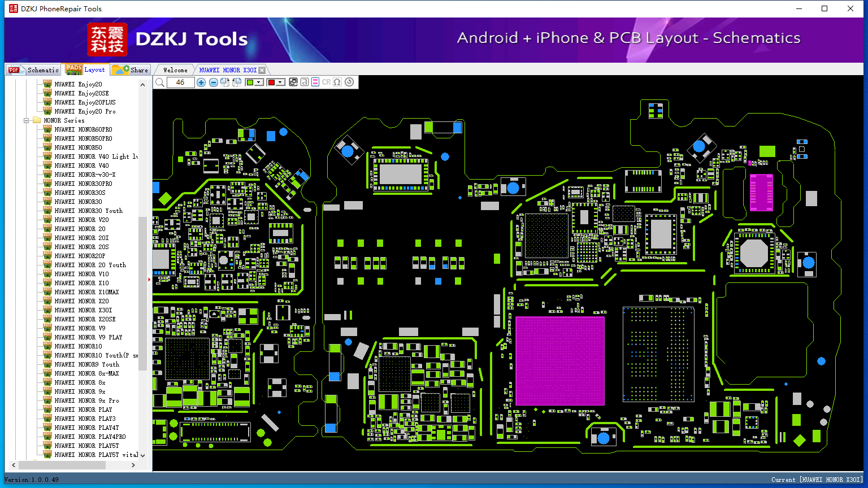Select HUAWEI Enjoy20PLUS in the tree
The height and width of the screenshot is (488, 868).
click(x=85, y=102)
